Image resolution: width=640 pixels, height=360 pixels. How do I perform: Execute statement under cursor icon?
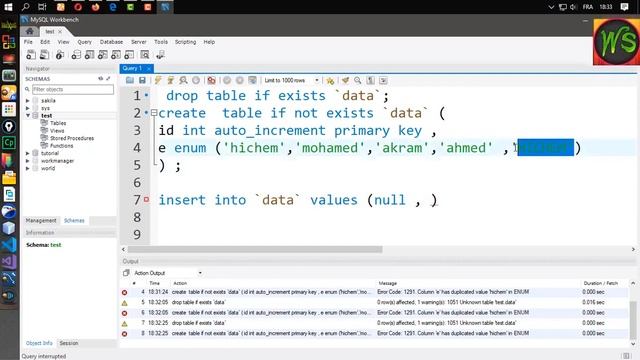pyautogui.click(x=171, y=80)
